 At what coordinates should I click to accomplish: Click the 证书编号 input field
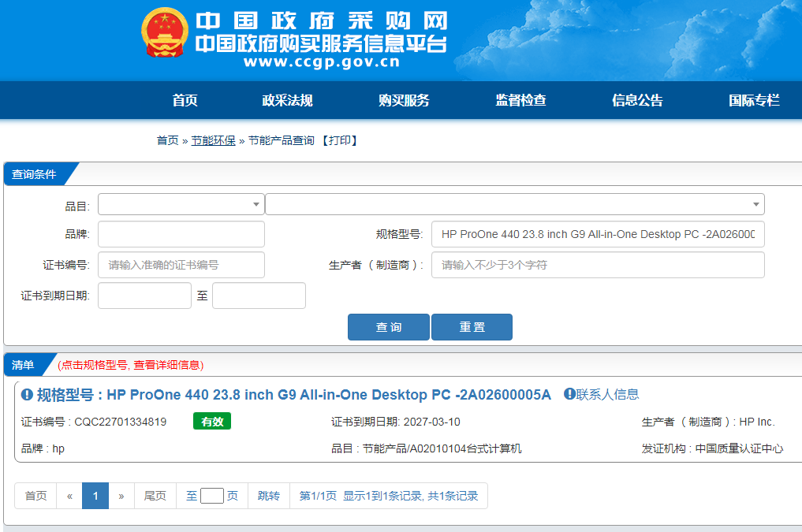click(x=181, y=265)
